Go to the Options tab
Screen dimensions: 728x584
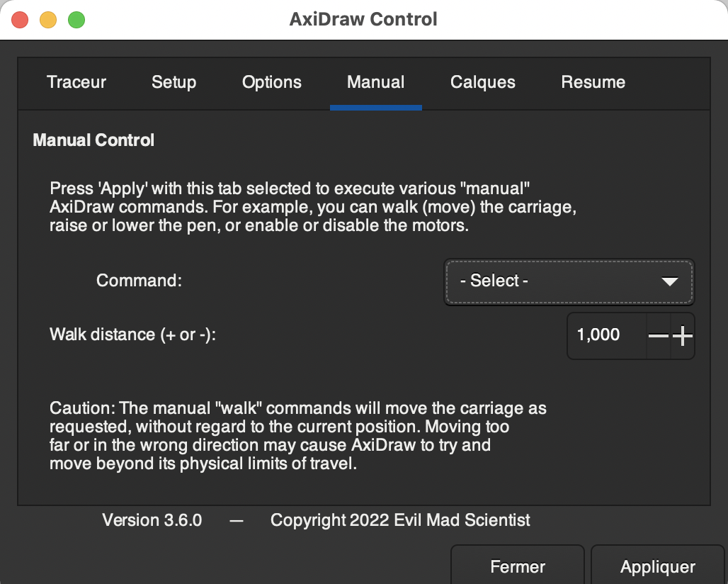[272, 82]
